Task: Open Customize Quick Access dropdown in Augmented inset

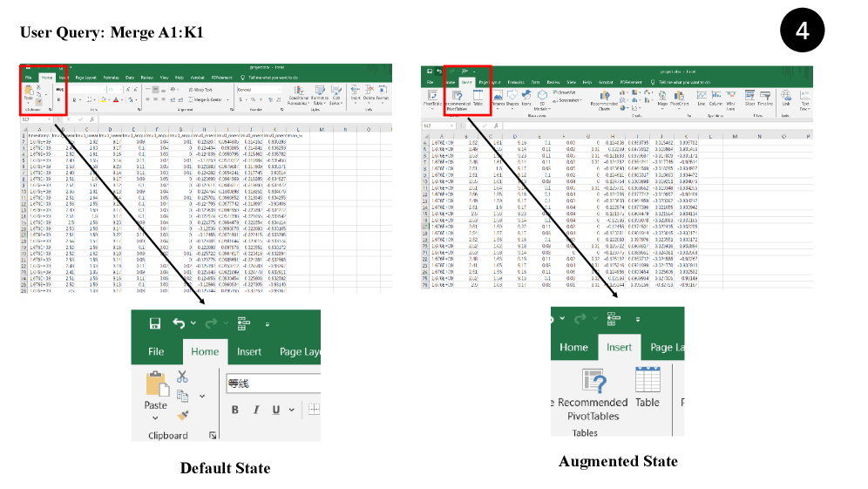Action: coord(638,320)
